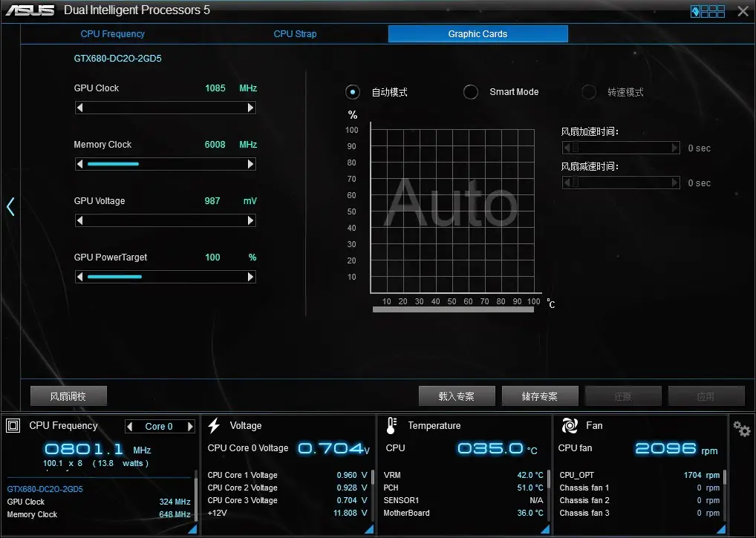Screen dimensions: 756x538
Task: Decrease GPU Clock with left arrow
Action: coord(80,108)
